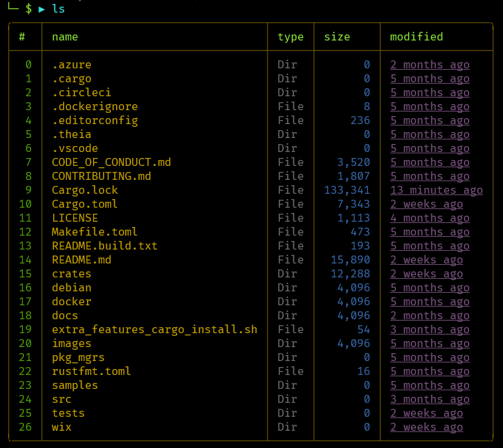Select the docker directory name

72,302
